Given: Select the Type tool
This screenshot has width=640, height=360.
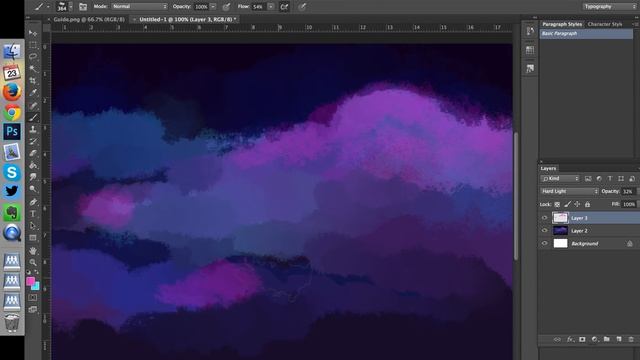Looking at the screenshot, I should [33, 213].
